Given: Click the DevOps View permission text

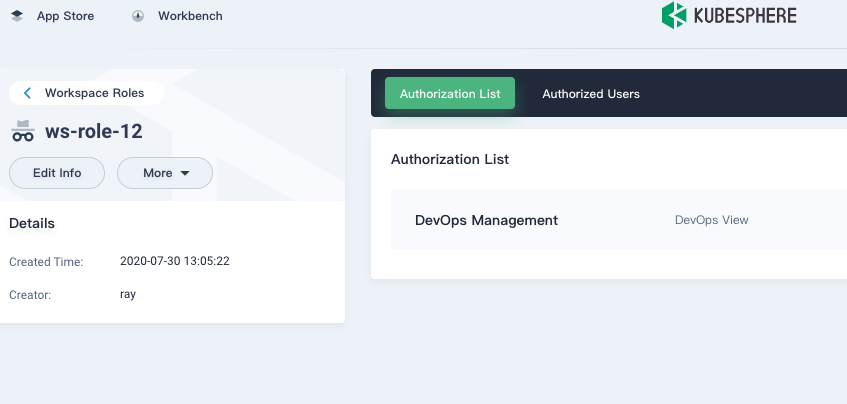Looking at the screenshot, I should pos(711,220).
